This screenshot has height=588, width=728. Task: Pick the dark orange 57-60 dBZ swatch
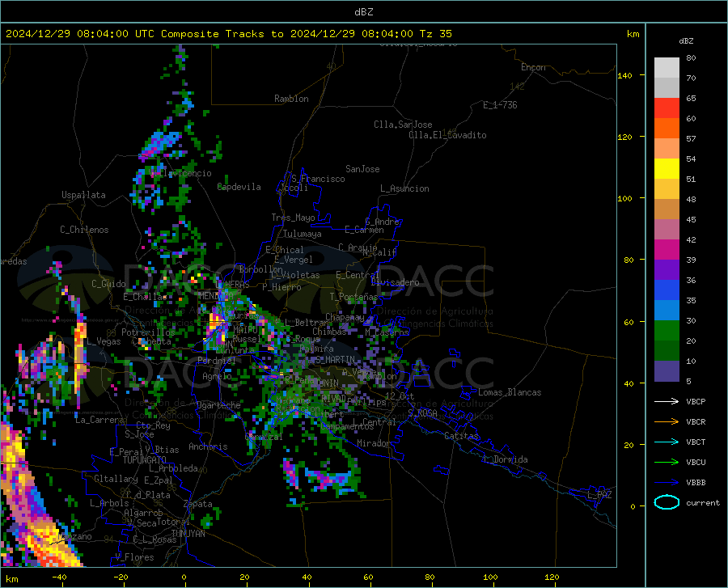click(667, 129)
